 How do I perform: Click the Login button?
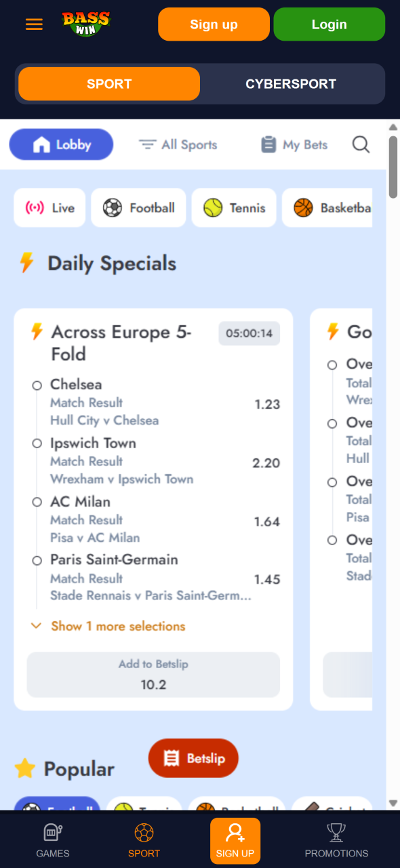click(x=329, y=24)
